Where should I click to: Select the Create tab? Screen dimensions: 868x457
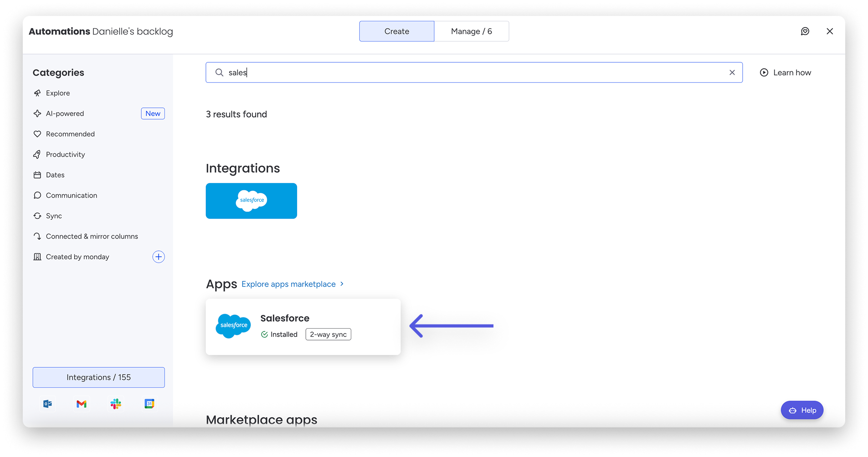(396, 31)
